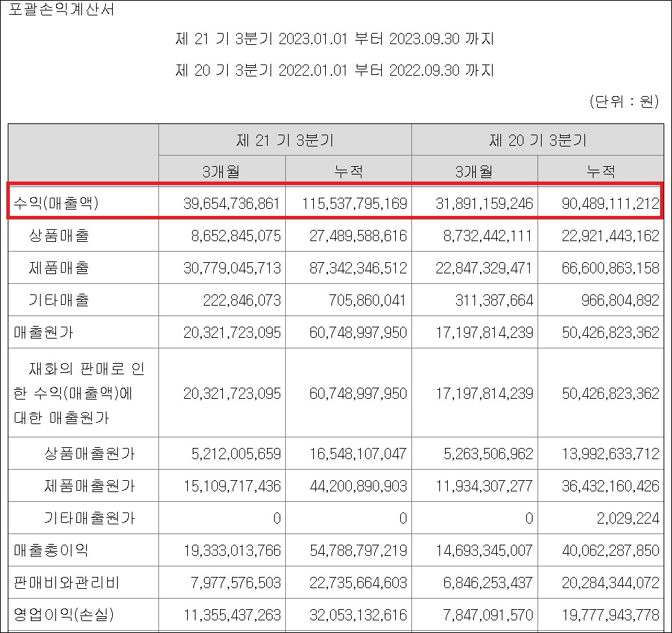Image resolution: width=672 pixels, height=633 pixels.
Task: Click the value 39,654,736,861
Action: 232,203
